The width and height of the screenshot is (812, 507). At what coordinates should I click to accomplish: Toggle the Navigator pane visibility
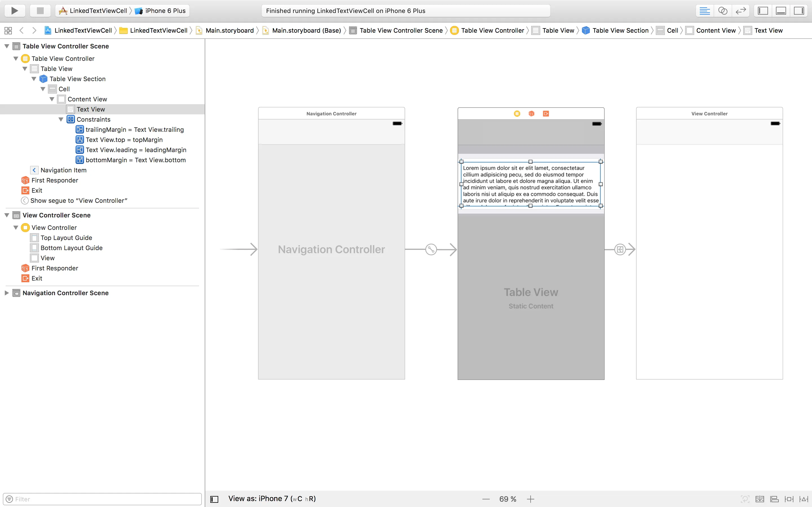[763, 11]
